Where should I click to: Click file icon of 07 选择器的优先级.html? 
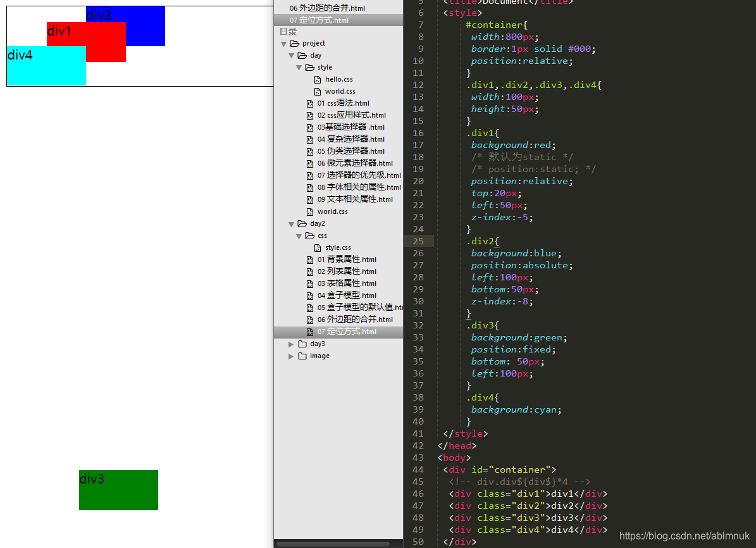310,175
